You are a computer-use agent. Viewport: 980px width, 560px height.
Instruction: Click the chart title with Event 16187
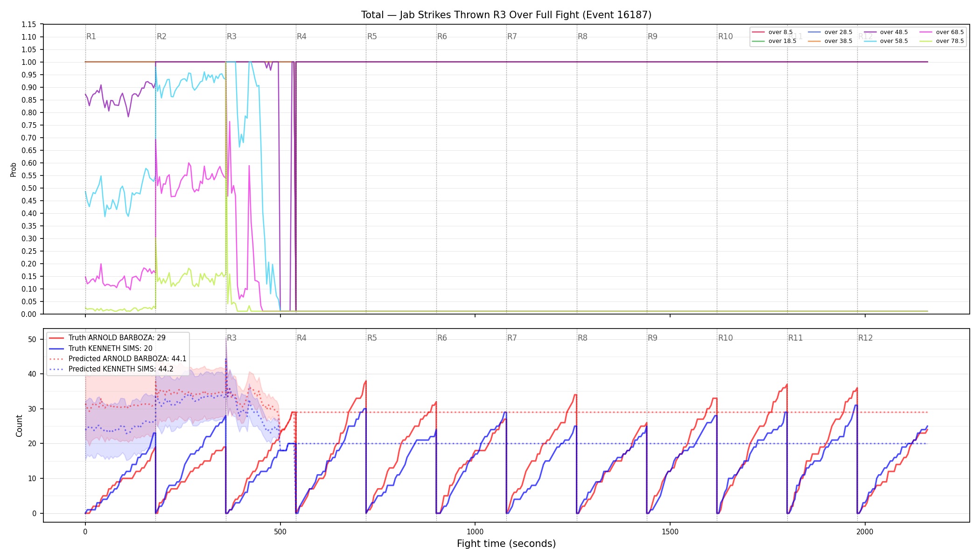coord(506,15)
